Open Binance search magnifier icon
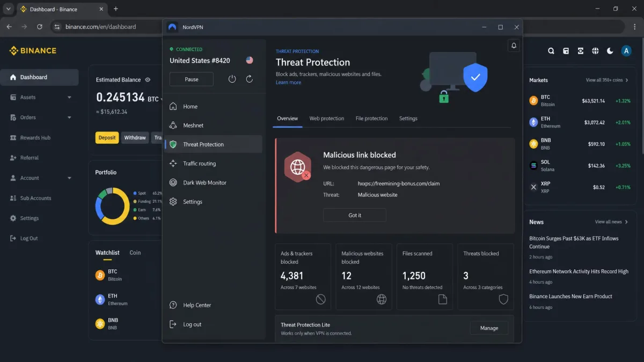Viewport: 644px width, 362px height. pos(551,51)
